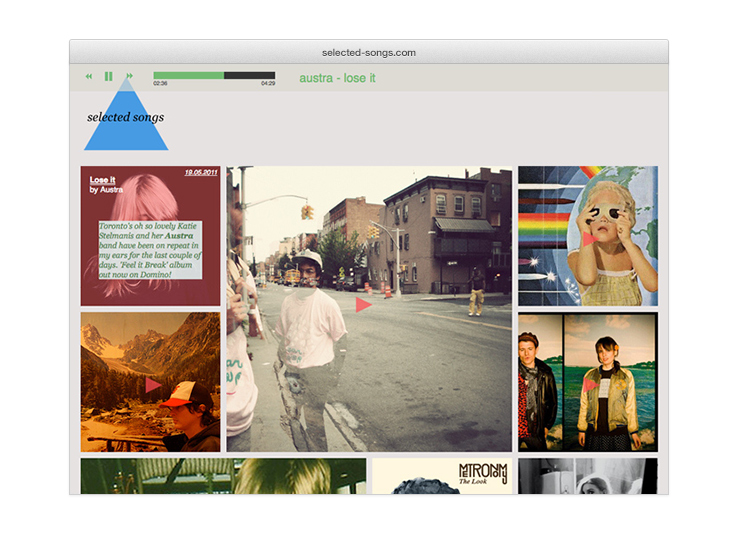Click the 19.05.2011 date on the Austra tile
735x540 pixels.
pos(200,173)
